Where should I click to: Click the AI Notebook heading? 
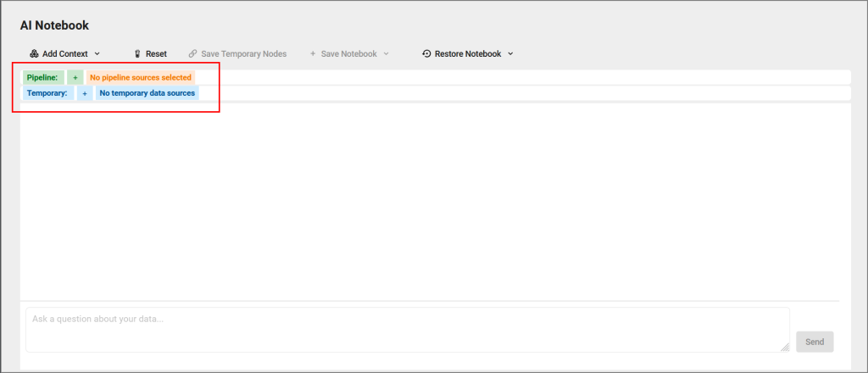click(54, 25)
